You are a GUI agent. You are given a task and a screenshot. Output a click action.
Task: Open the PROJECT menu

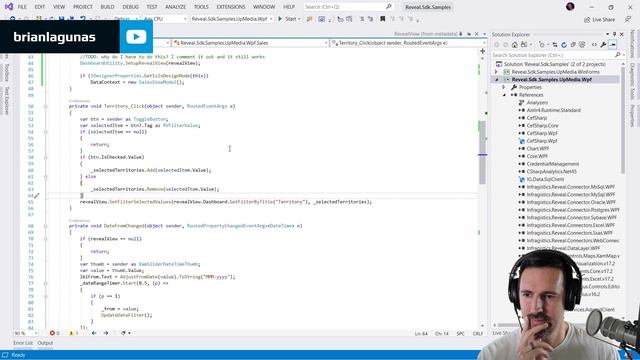[83, 7]
